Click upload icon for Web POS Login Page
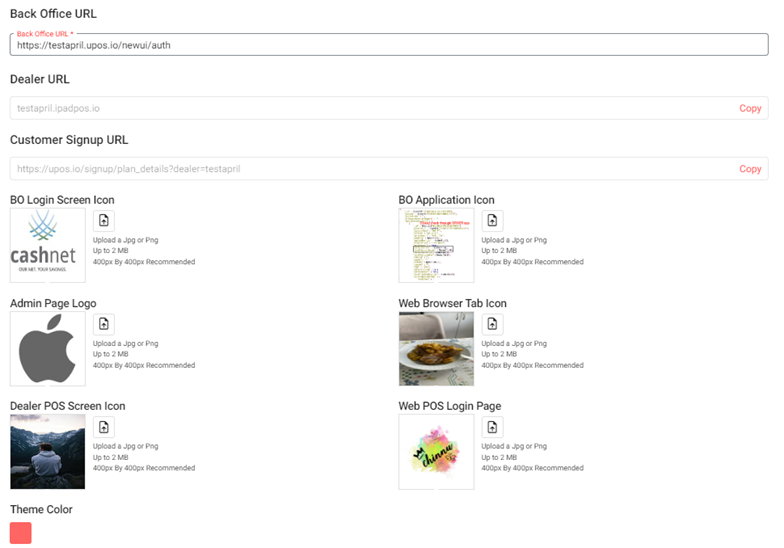The height and width of the screenshot is (548, 784). tap(492, 427)
